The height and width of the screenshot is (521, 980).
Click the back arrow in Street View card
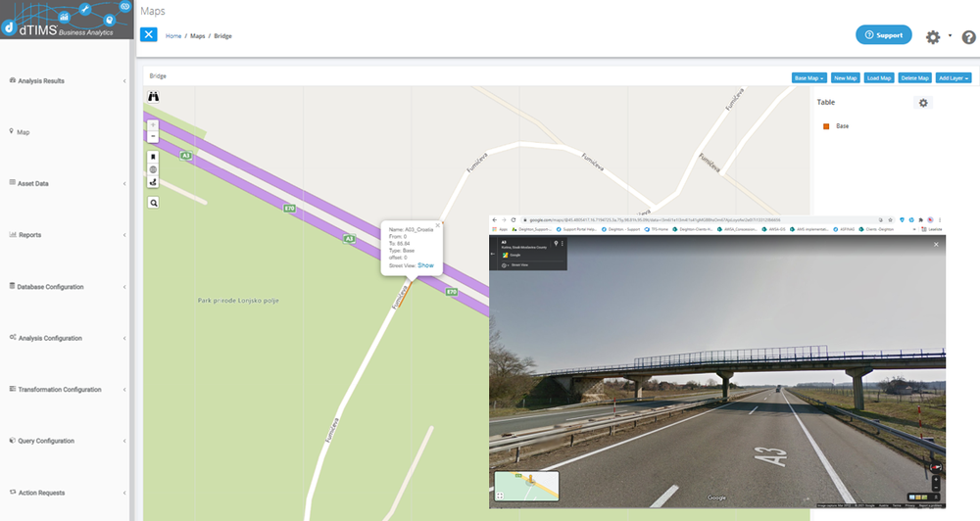[493, 254]
